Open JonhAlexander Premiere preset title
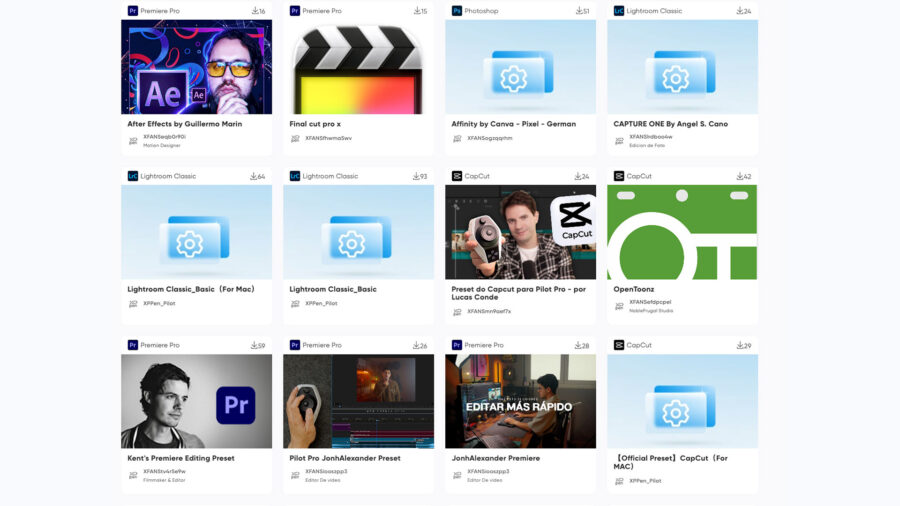 pyautogui.click(x=496, y=458)
